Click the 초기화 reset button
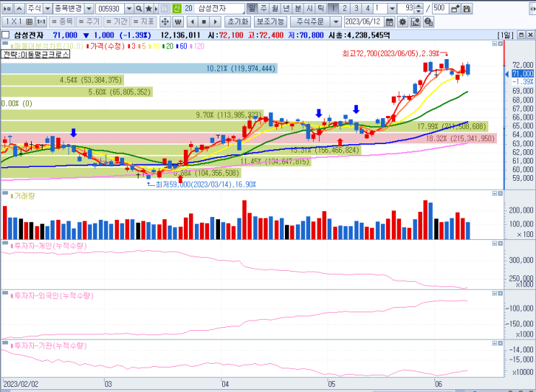Viewport: 536px width, 392px height. [237, 22]
